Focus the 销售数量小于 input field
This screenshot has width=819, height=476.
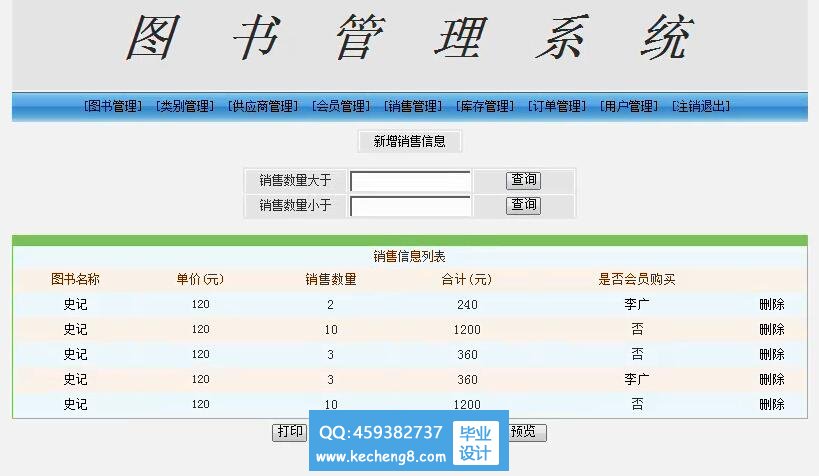point(411,206)
